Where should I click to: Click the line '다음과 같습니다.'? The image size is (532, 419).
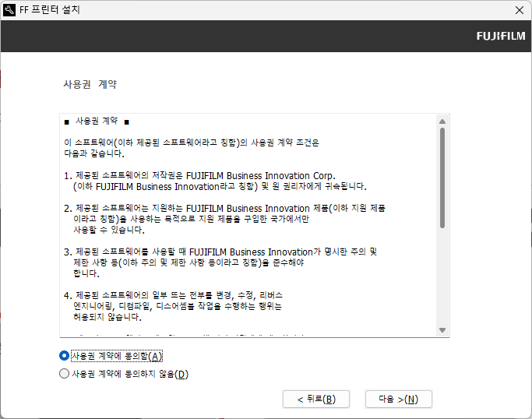coord(94,153)
